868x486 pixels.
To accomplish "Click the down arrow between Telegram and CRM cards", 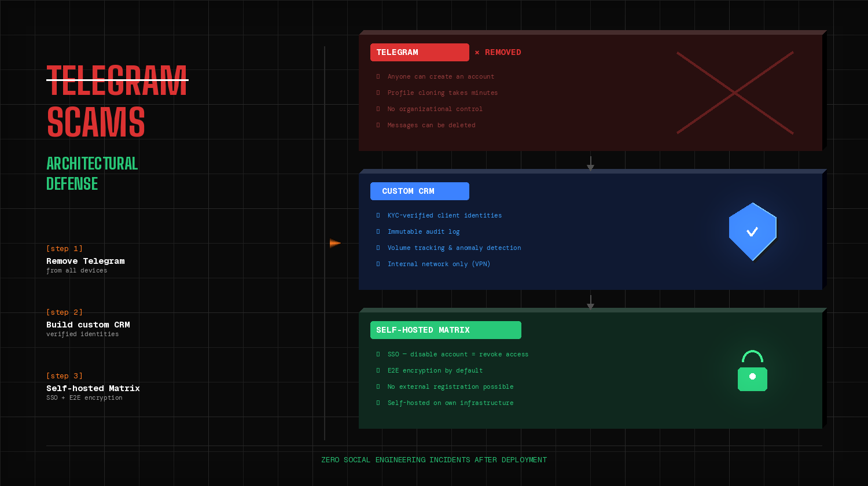I will (x=590, y=164).
